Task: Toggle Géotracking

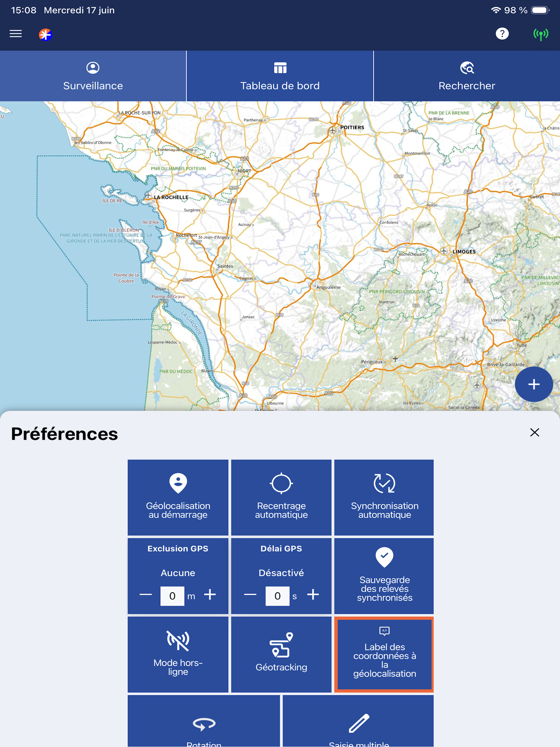Action: click(281, 654)
